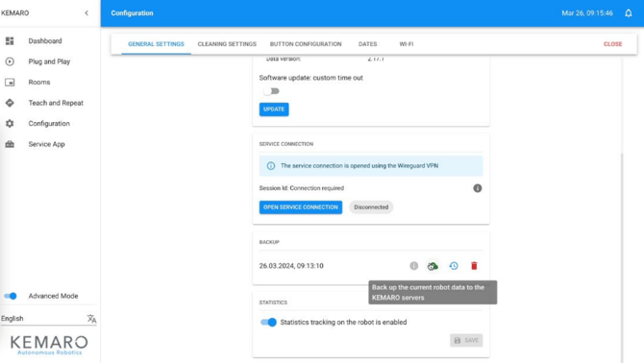Click 'Session Id: Connection required' text
The height and width of the screenshot is (363, 644).
tap(302, 188)
